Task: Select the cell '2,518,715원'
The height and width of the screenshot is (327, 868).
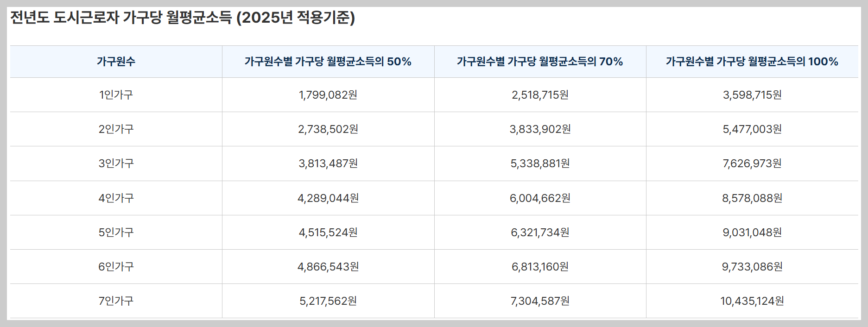Action: click(540, 95)
